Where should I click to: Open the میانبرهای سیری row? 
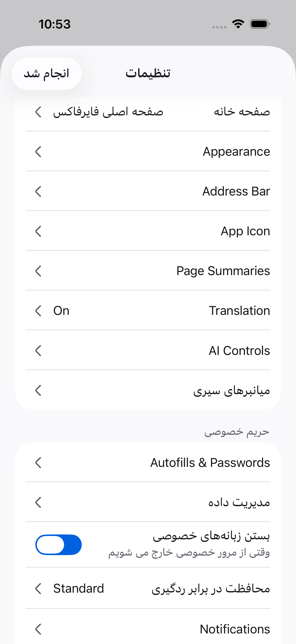click(148, 390)
